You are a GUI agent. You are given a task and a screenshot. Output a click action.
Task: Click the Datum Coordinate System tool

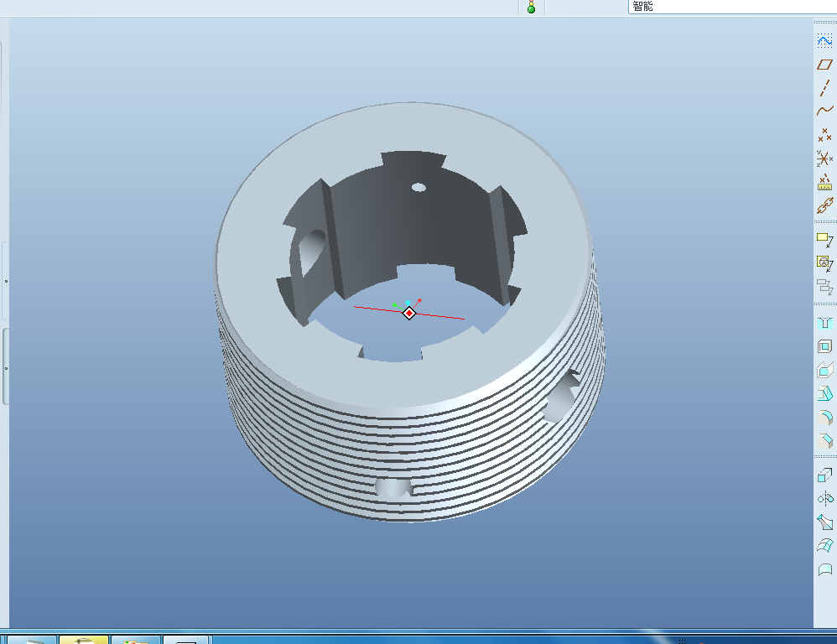click(x=824, y=158)
